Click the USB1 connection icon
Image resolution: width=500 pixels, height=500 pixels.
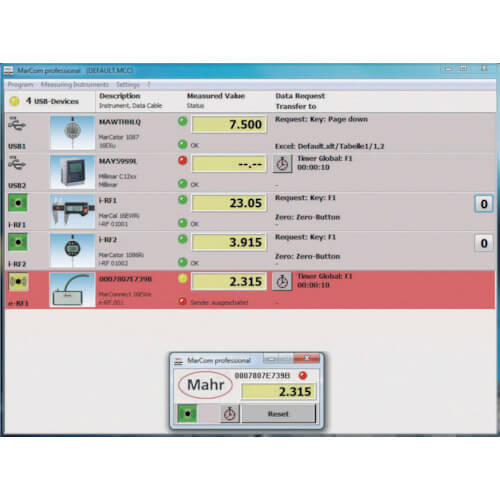pos(17,124)
